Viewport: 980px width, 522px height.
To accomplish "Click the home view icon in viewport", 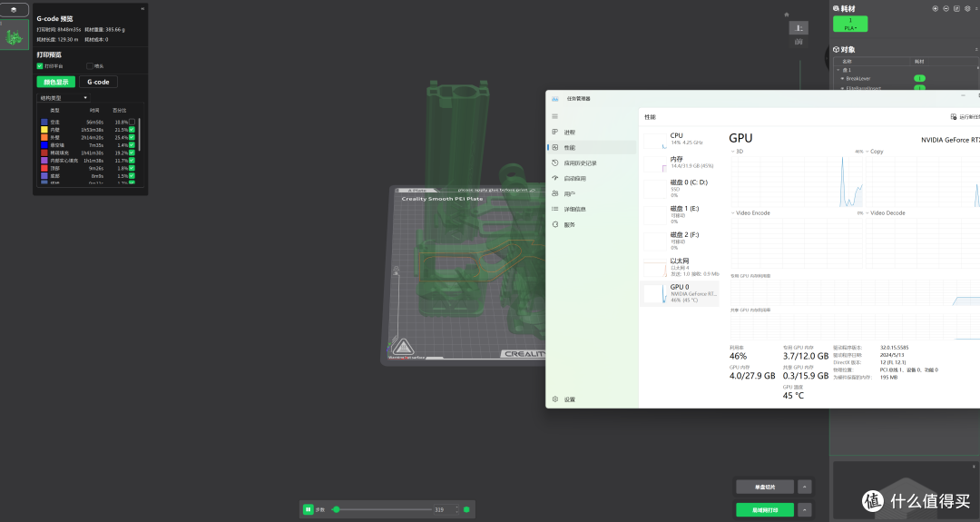I will pyautogui.click(x=786, y=15).
